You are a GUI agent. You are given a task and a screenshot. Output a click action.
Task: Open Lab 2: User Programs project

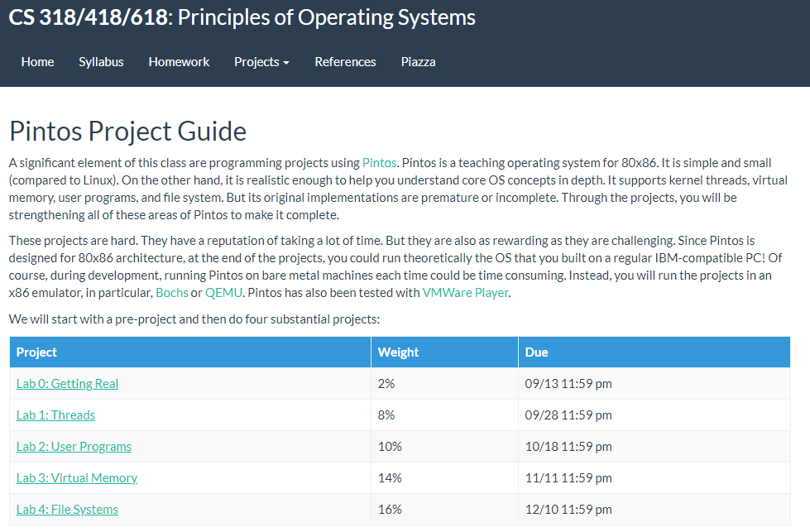pyautogui.click(x=74, y=447)
